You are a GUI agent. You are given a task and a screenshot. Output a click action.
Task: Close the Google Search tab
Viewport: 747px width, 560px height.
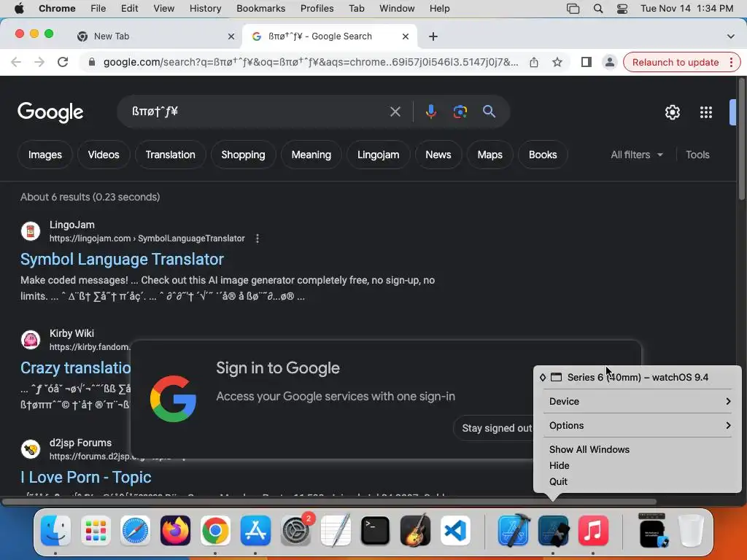406,36
